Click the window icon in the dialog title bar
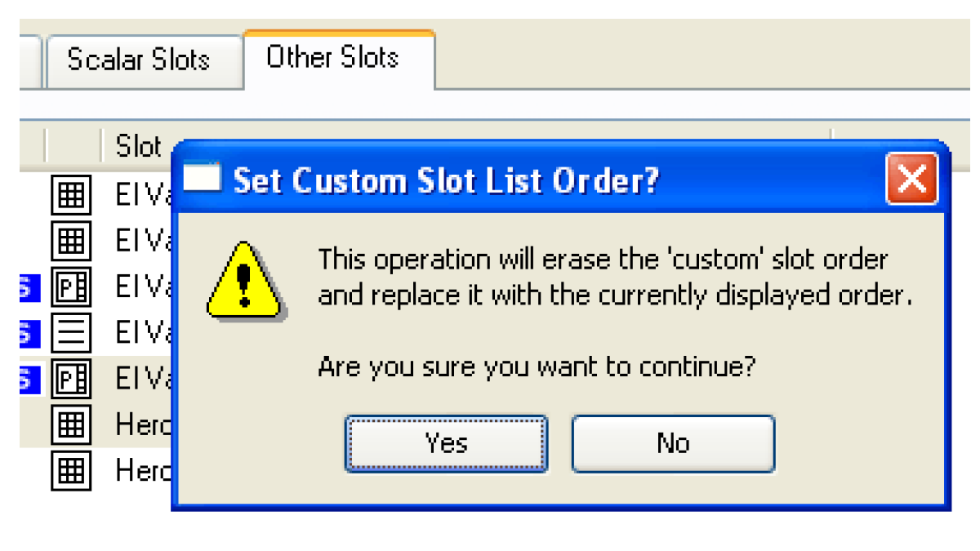 click(202, 177)
